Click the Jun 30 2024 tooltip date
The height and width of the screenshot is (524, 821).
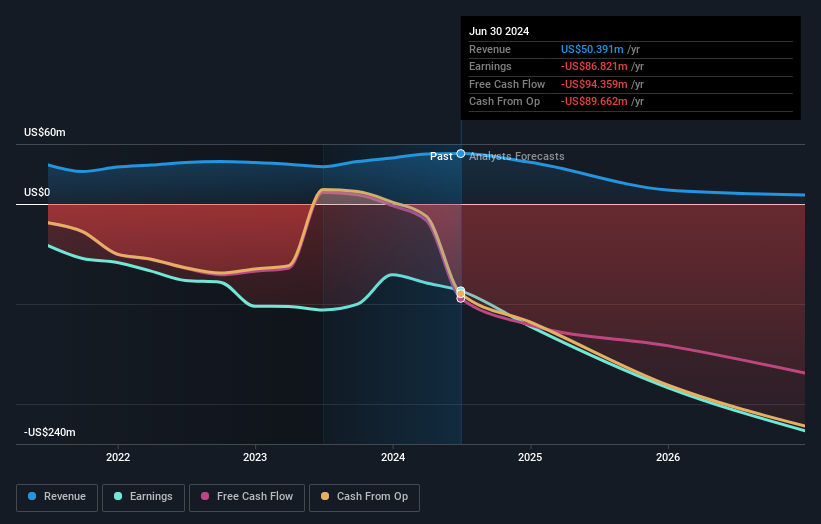[x=499, y=31]
